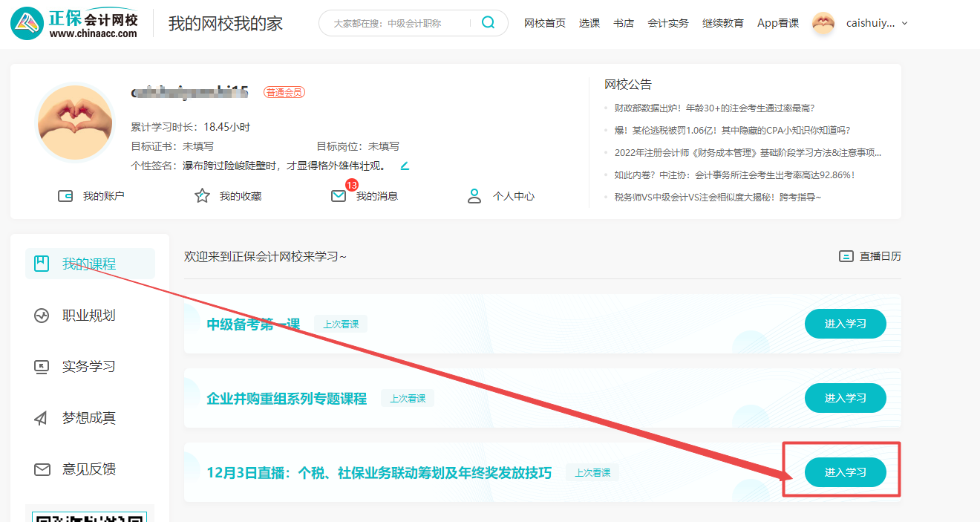Click the 梦想成真 paper plane icon

(x=42, y=418)
